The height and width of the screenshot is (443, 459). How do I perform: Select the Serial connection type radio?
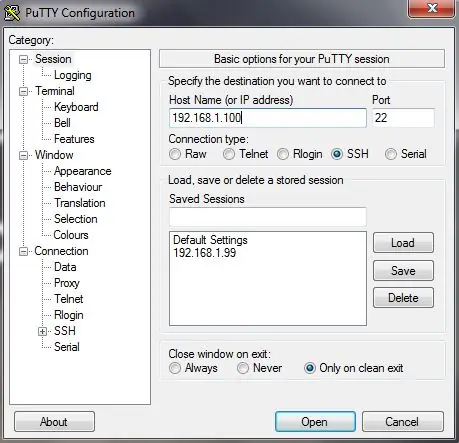coord(391,154)
